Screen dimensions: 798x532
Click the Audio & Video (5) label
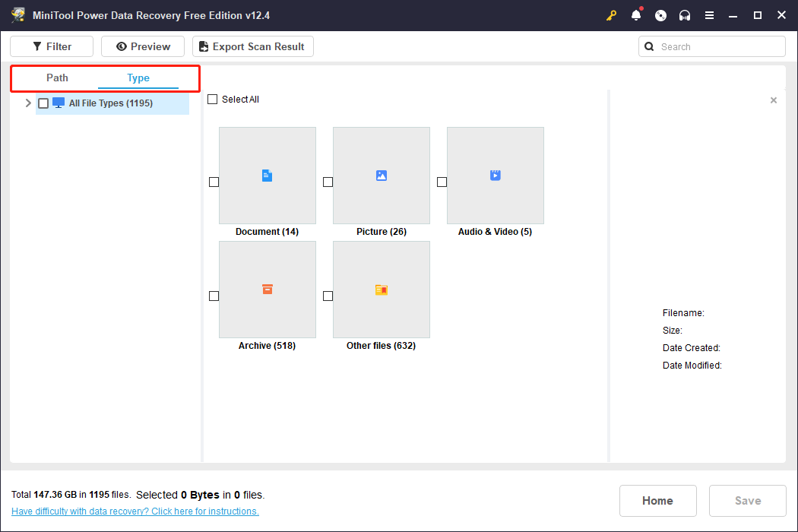coord(496,232)
